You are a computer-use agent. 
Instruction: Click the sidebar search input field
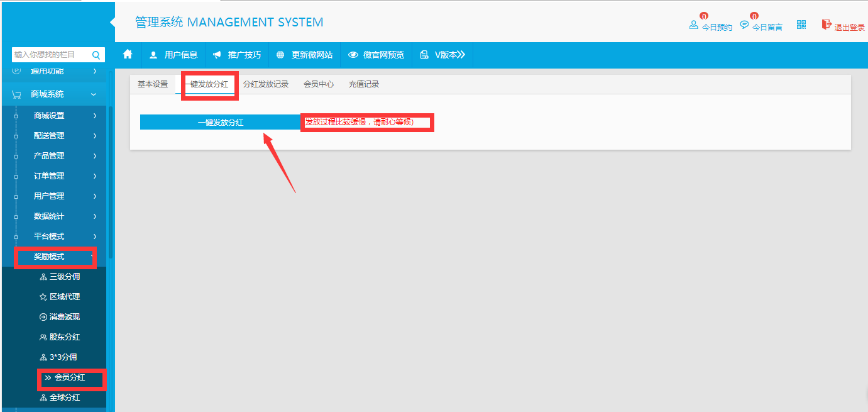(50, 55)
